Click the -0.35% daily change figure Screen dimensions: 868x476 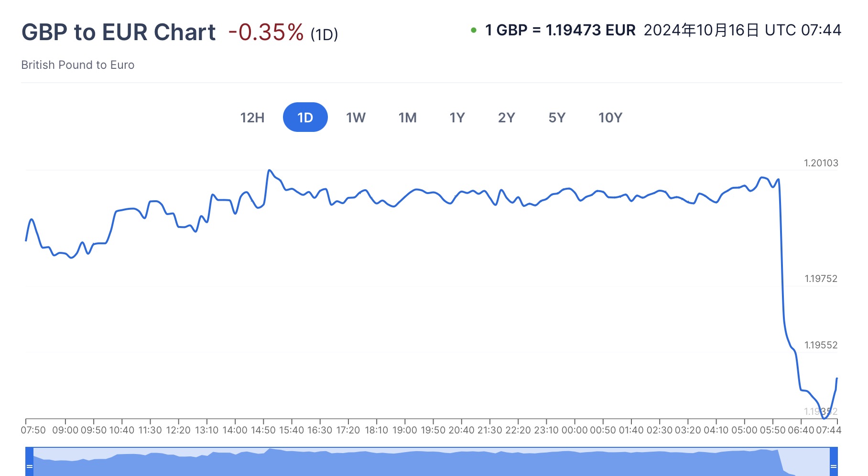coord(266,32)
